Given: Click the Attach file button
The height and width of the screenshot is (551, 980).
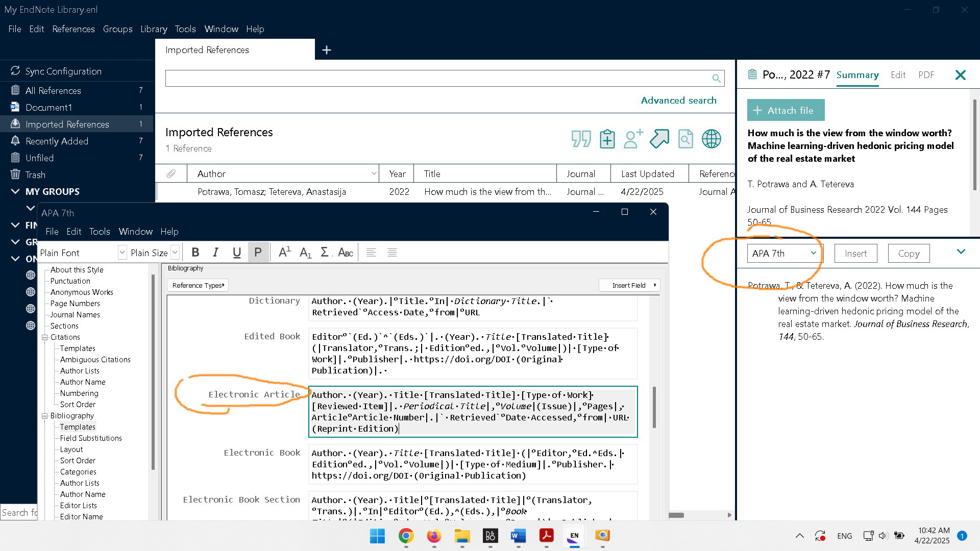Looking at the screenshot, I should (x=786, y=110).
